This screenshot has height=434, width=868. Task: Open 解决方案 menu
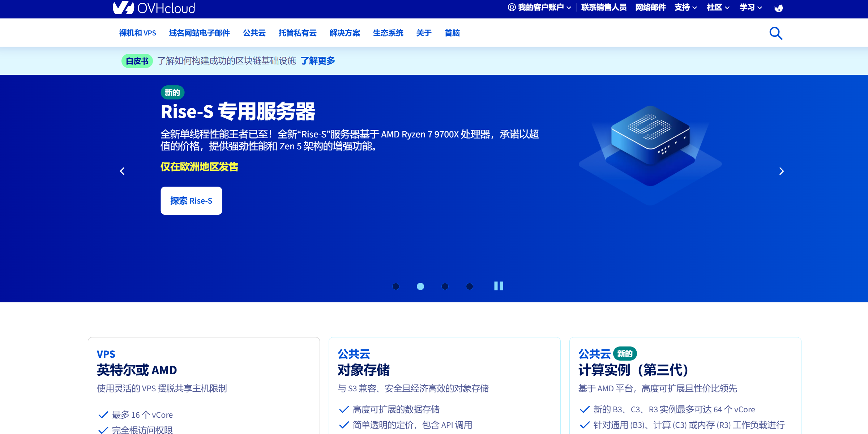345,33
